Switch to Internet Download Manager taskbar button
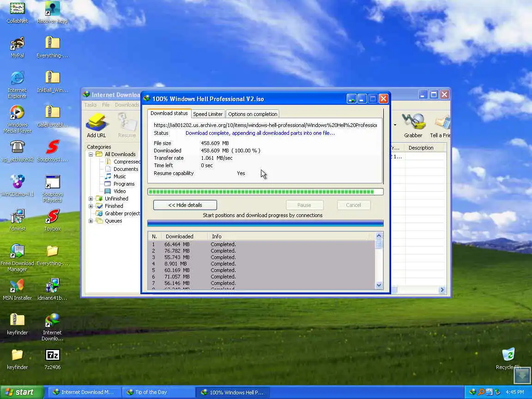The height and width of the screenshot is (399, 532). click(x=84, y=392)
